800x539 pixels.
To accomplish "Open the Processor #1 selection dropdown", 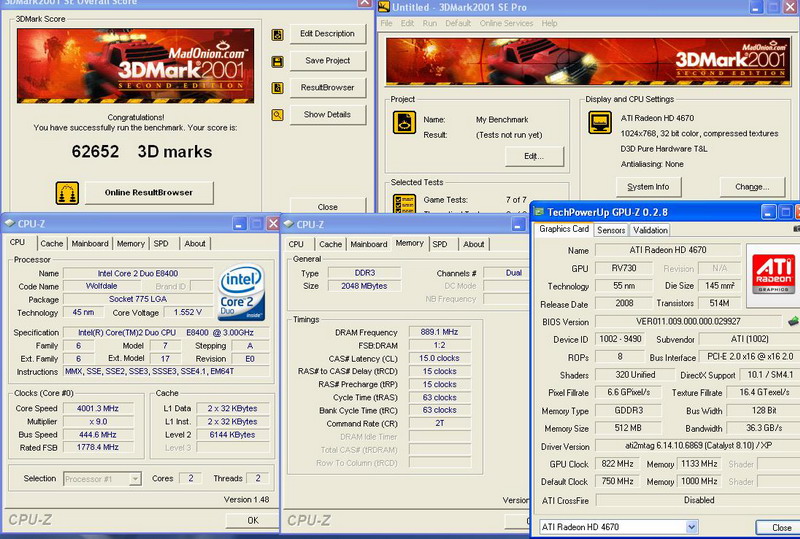I will pos(135,479).
